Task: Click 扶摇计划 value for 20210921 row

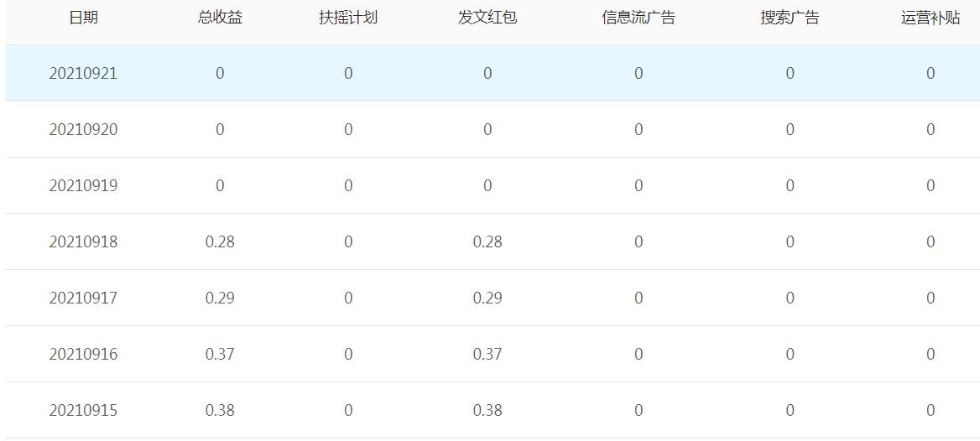Action: tap(348, 74)
